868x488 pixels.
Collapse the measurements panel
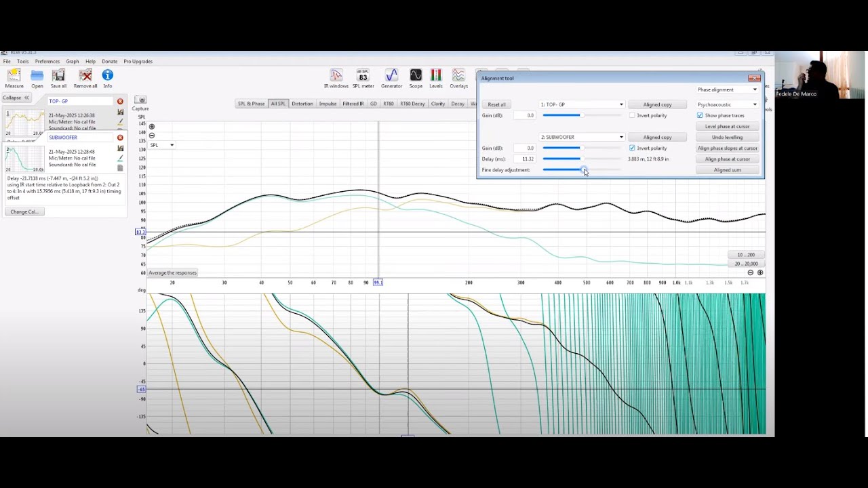(16, 98)
